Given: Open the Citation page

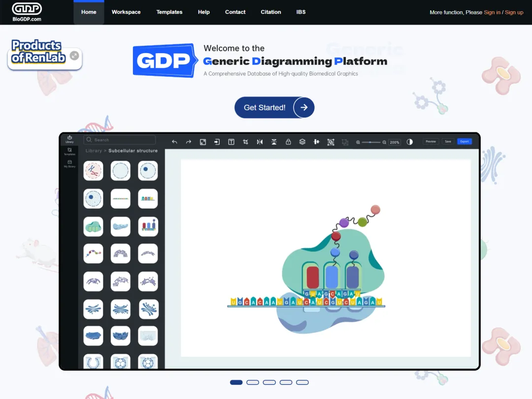Looking at the screenshot, I should [x=271, y=12].
